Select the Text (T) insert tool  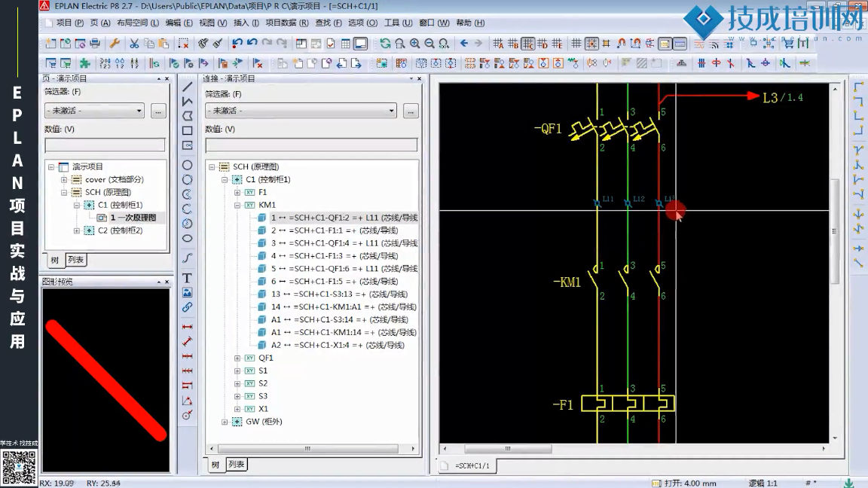pyautogui.click(x=188, y=278)
